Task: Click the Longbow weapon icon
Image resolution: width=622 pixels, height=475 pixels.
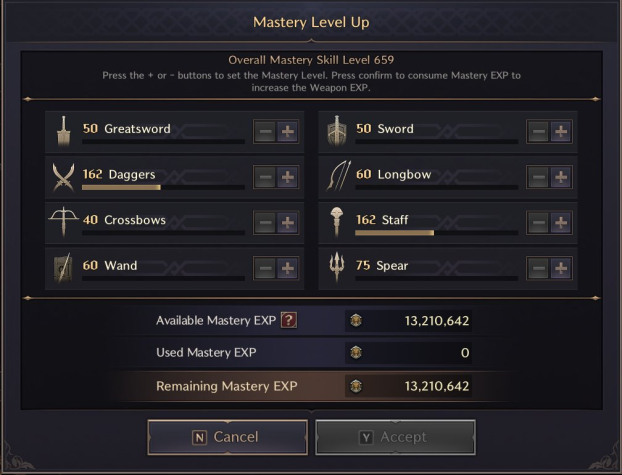Action: (x=338, y=176)
